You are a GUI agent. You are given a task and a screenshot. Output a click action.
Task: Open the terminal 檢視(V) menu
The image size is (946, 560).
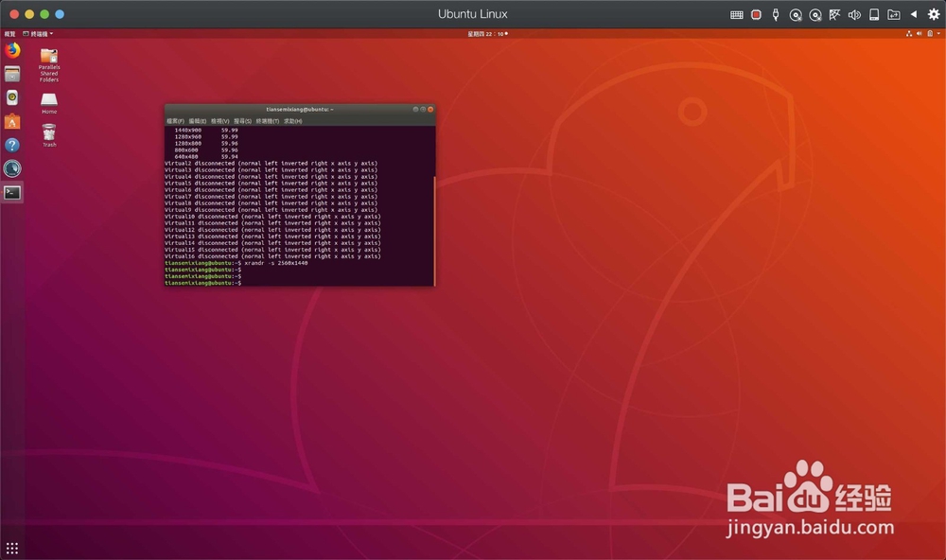point(220,121)
